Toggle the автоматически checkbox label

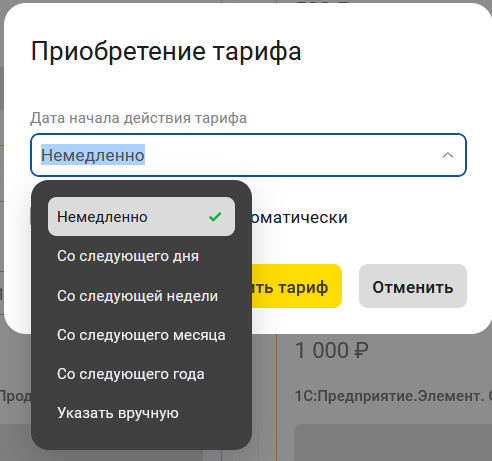(x=299, y=217)
